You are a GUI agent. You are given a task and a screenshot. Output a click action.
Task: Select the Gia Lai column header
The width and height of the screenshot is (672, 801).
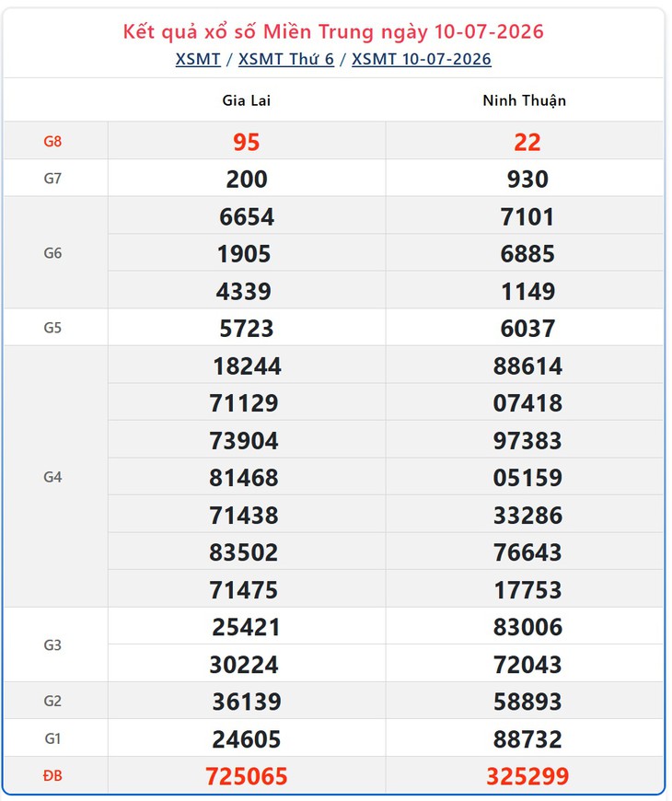(x=246, y=100)
